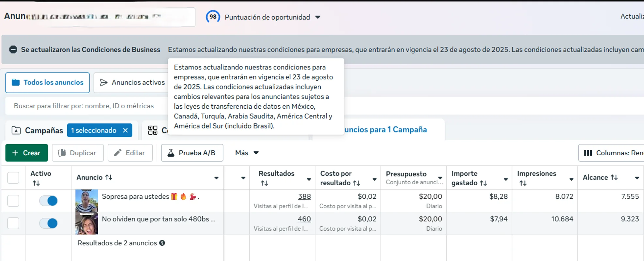Screen dimensions: 644x261
Task: Open the Importe gastado column dropdown
Action: coord(506,179)
